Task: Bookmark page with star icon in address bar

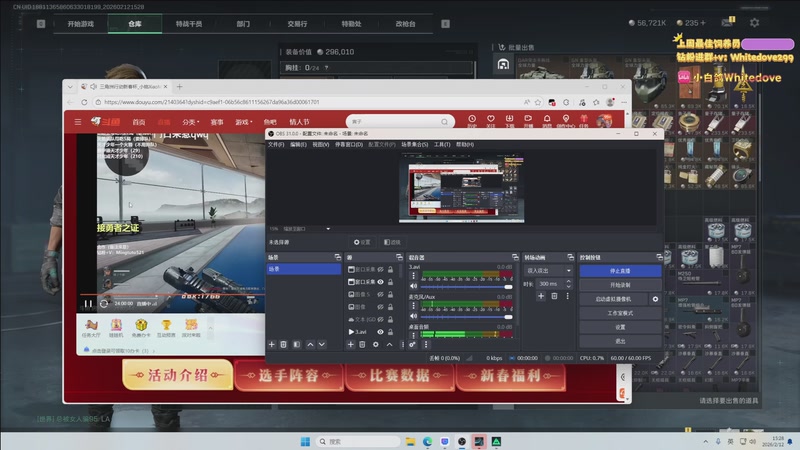Action: [x=538, y=102]
